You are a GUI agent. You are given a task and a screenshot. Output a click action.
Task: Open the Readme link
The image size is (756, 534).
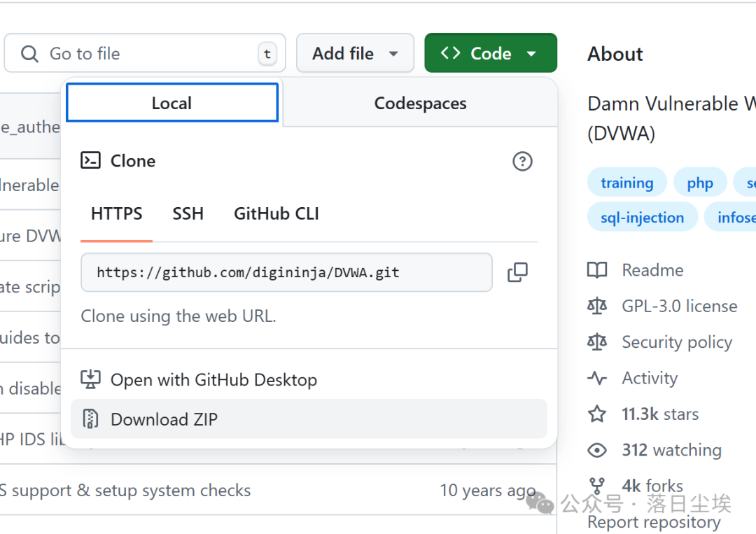coord(652,270)
